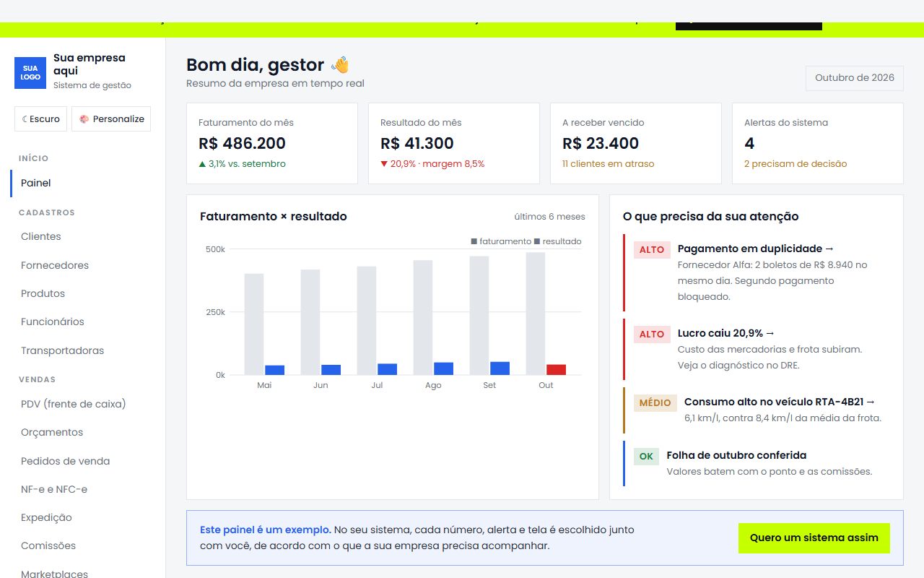This screenshot has height=578, width=924.
Task: Click the 'Este painel é um exemplo.' text
Action: [x=266, y=530]
